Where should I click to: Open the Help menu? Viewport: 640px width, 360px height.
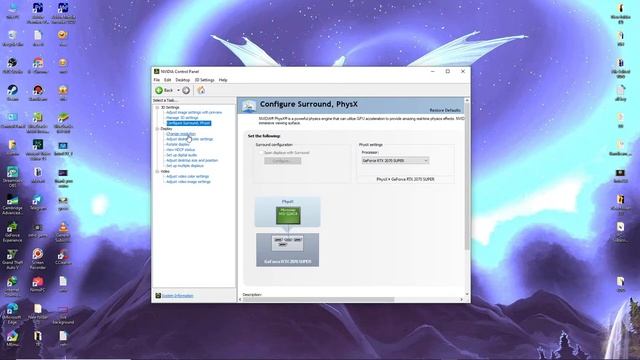coord(223,80)
